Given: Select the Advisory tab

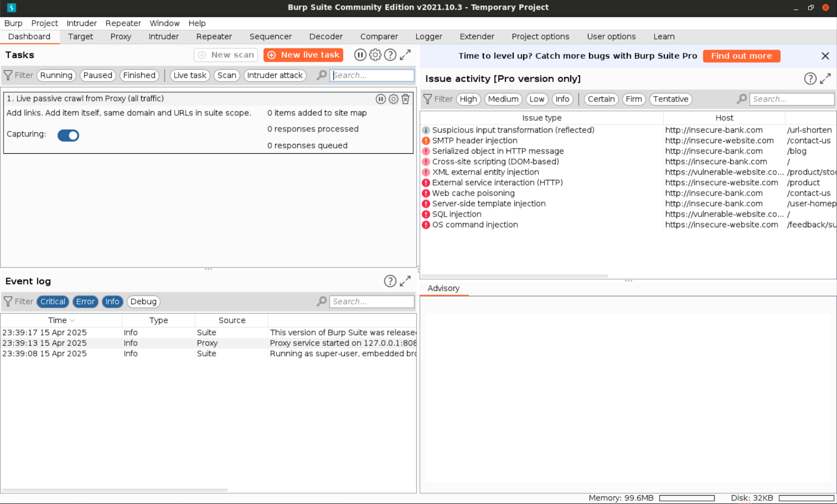Looking at the screenshot, I should coord(444,289).
